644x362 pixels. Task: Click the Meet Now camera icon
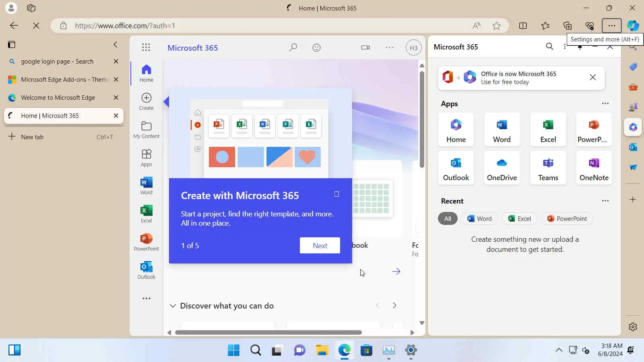[365, 47]
